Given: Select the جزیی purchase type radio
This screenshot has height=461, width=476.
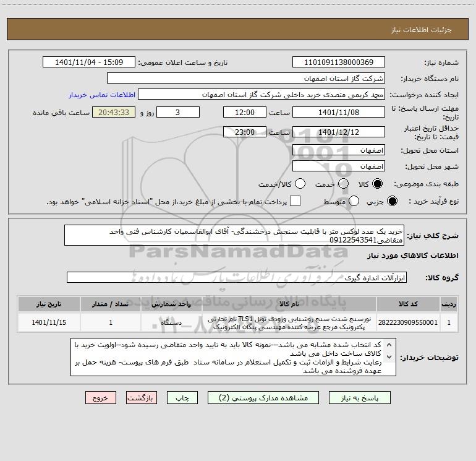Looking at the screenshot, I should tap(392, 201).
